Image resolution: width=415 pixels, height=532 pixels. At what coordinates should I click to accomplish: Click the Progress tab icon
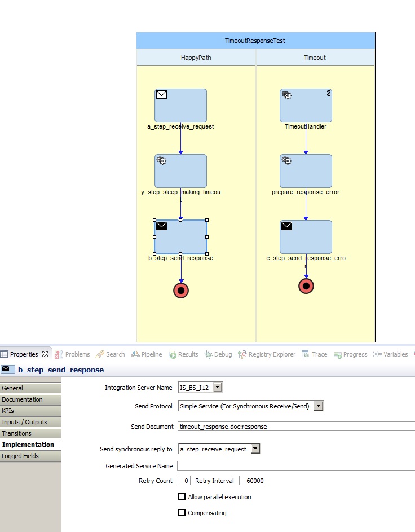pyautogui.click(x=337, y=355)
